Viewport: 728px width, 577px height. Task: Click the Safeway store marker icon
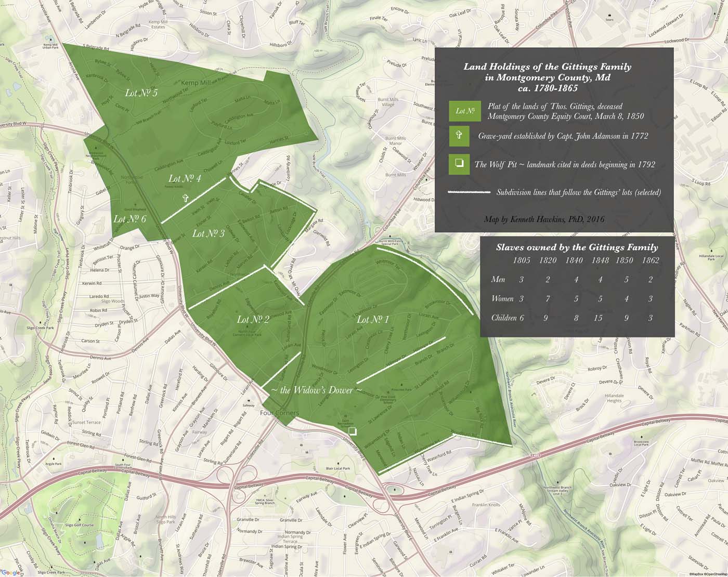click(249, 401)
